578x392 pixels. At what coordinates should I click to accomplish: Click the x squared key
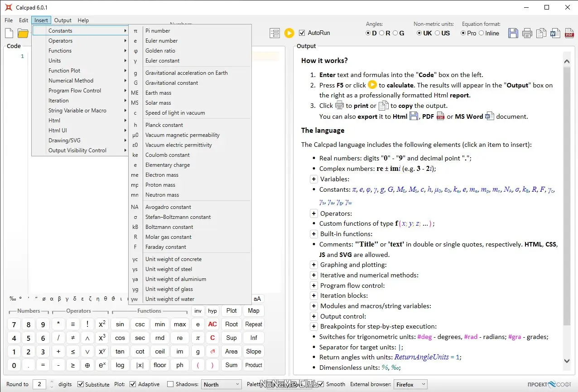(x=102, y=324)
